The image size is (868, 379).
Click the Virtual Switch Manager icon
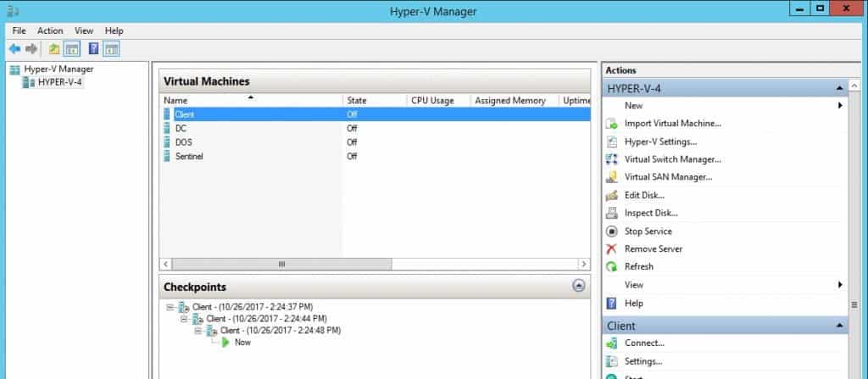coord(612,159)
